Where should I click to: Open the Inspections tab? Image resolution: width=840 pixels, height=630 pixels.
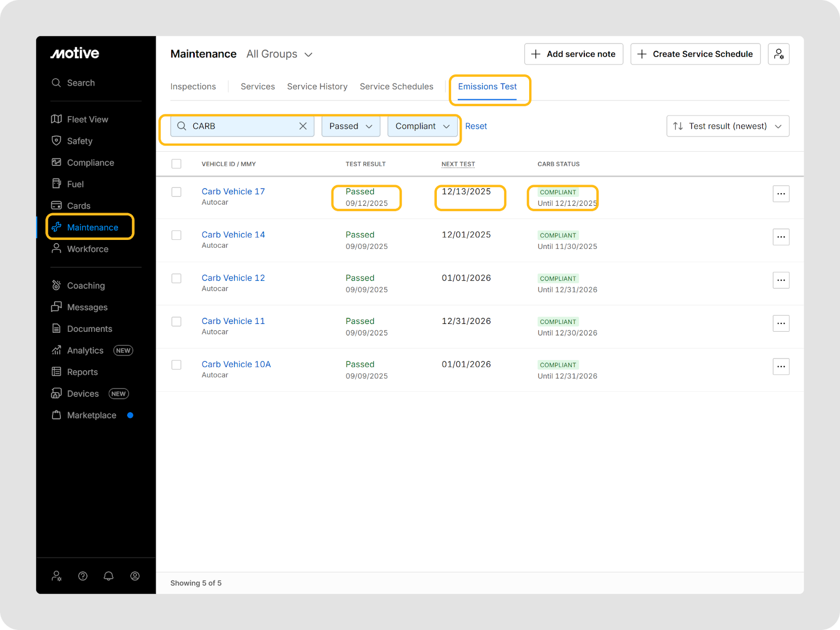coord(193,87)
